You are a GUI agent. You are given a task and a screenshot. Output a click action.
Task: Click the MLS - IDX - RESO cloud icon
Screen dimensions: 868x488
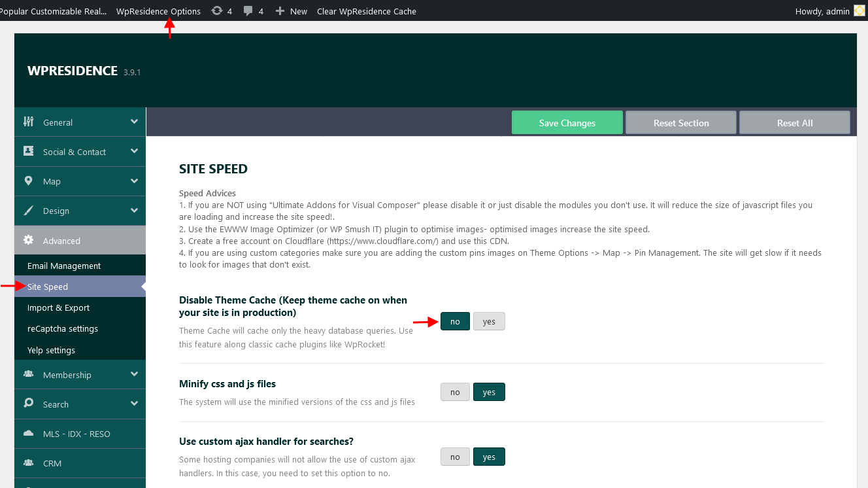pyautogui.click(x=28, y=433)
